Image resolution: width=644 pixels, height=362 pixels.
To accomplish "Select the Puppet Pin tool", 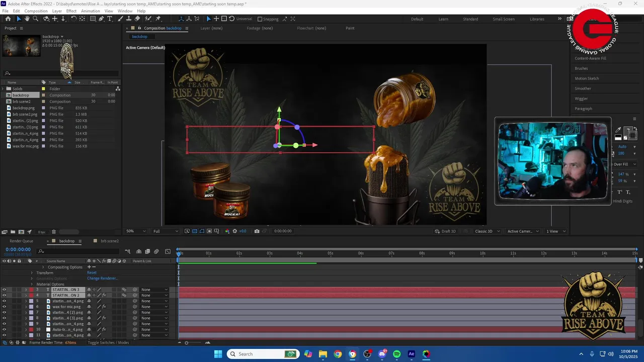I will [x=158, y=19].
